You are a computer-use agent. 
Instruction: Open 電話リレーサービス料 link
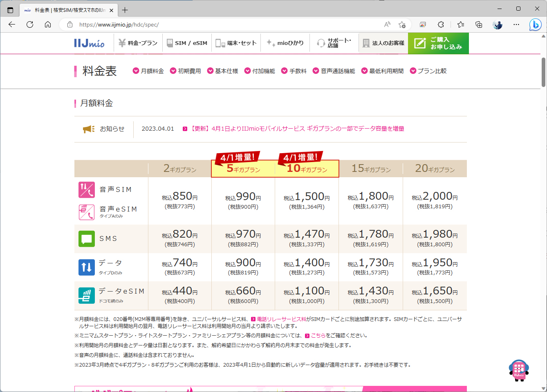point(278,319)
